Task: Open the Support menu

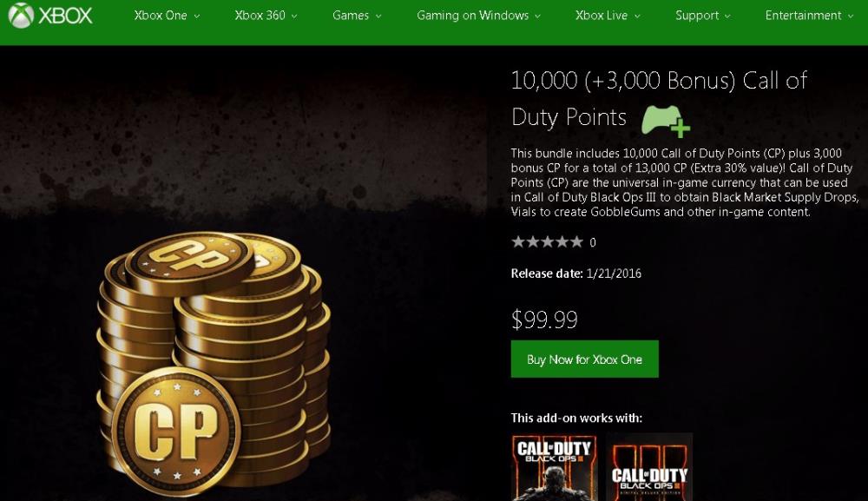Action: (702, 16)
